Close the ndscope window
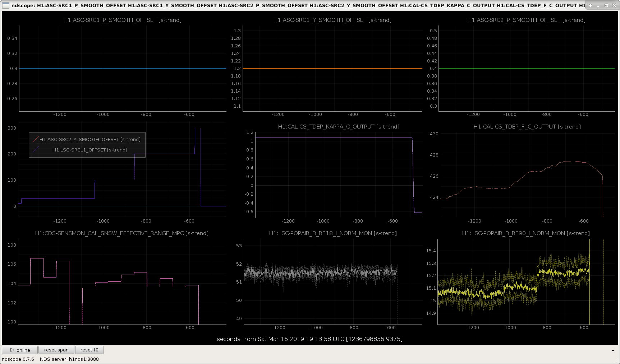The height and width of the screenshot is (364, 620). (x=614, y=5)
